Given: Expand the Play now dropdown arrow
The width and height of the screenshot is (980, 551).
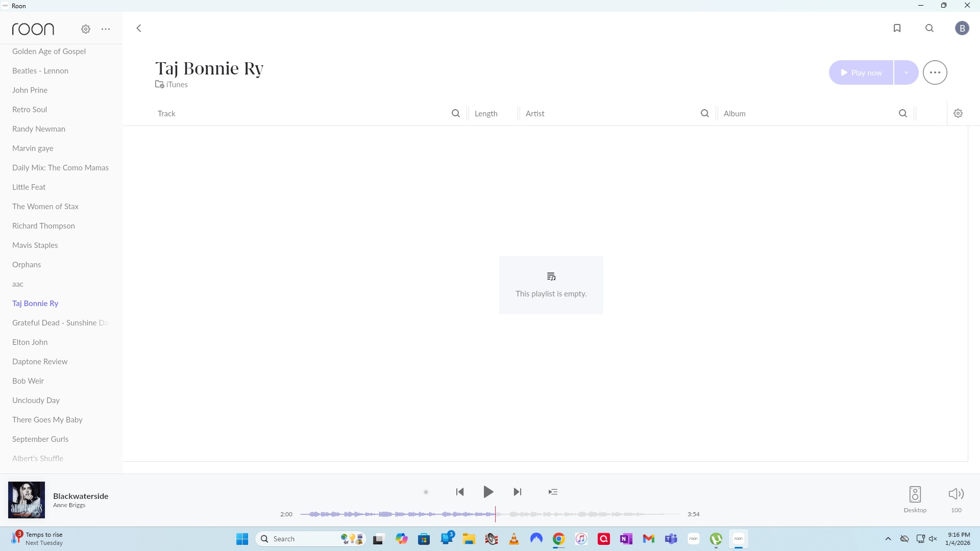Looking at the screenshot, I should click(x=906, y=72).
